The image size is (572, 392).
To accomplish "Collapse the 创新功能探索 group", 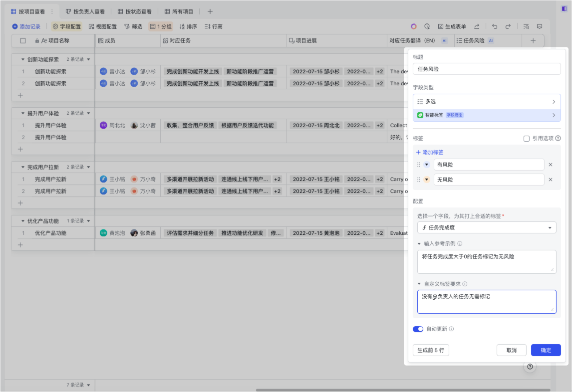I will point(23,59).
